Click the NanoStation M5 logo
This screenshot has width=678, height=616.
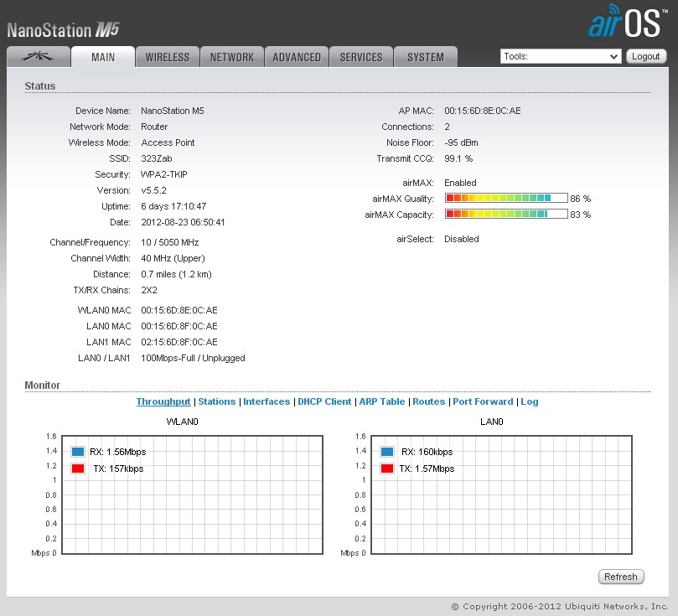click(64, 30)
